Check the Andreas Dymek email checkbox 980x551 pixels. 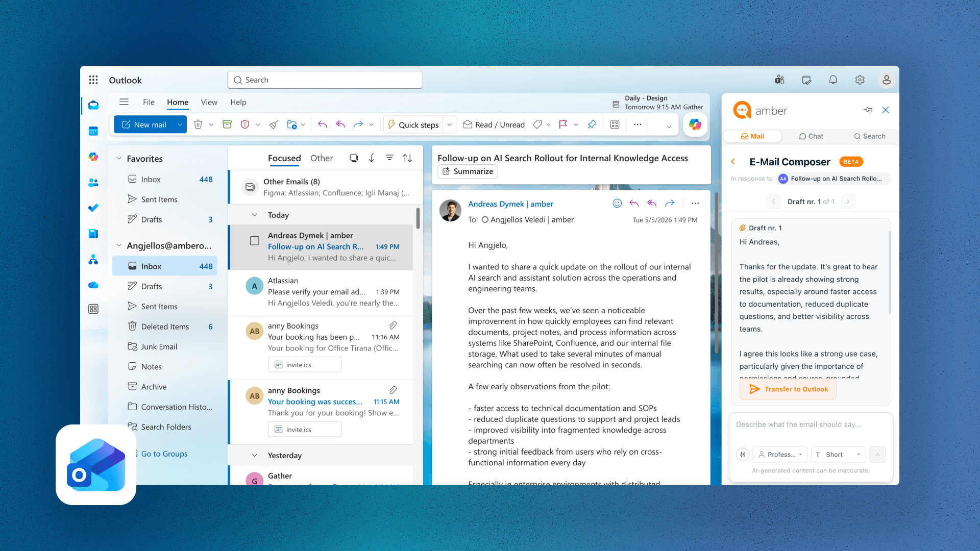tap(254, 241)
